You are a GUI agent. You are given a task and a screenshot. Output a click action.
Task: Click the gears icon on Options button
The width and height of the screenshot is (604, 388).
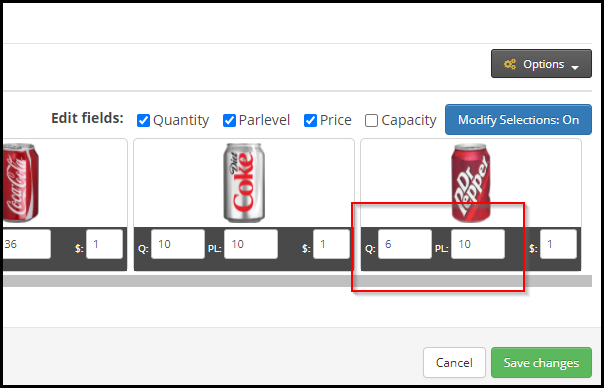(510, 64)
